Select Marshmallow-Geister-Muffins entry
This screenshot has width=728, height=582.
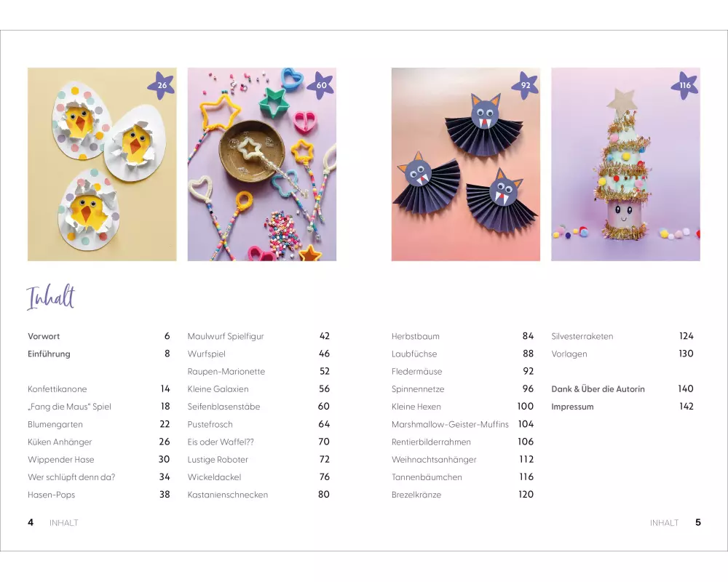pos(462,424)
